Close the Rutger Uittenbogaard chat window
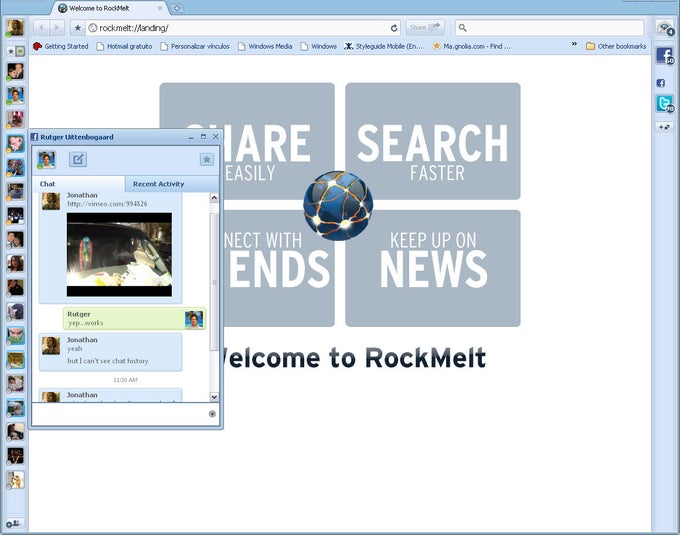 click(x=216, y=137)
